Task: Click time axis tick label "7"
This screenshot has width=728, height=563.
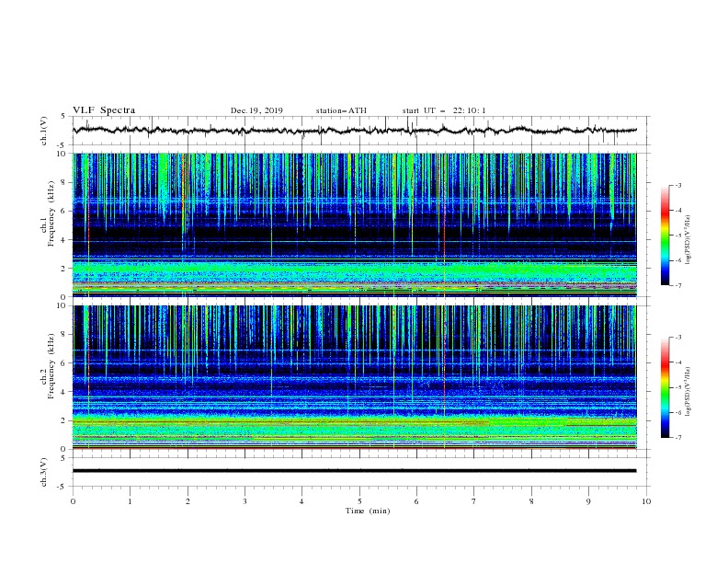Action: (474, 501)
